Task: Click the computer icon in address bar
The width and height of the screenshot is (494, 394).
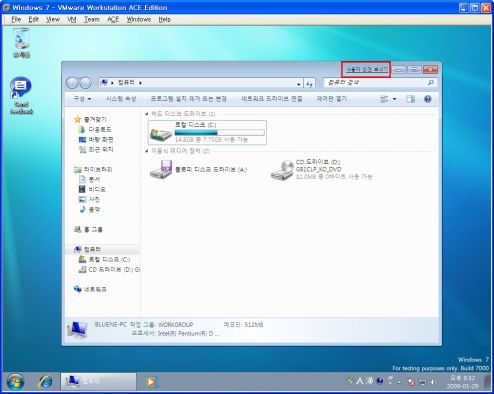Action: click(104, 82)
